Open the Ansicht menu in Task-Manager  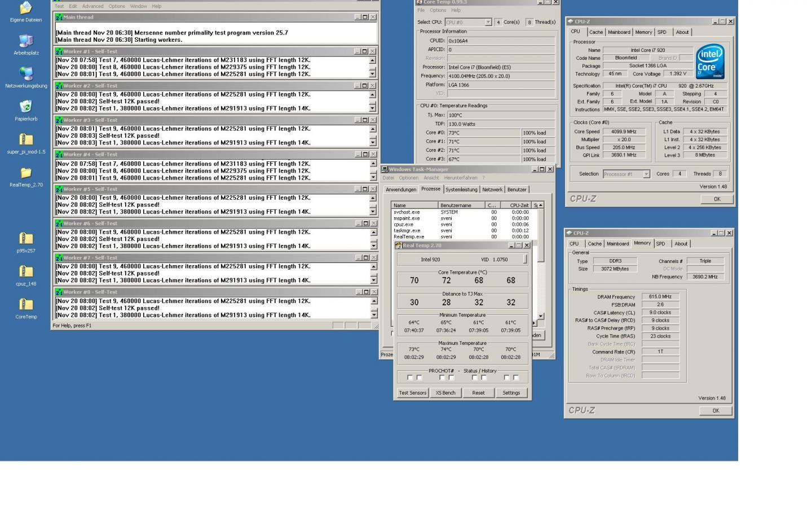(431, 178)
